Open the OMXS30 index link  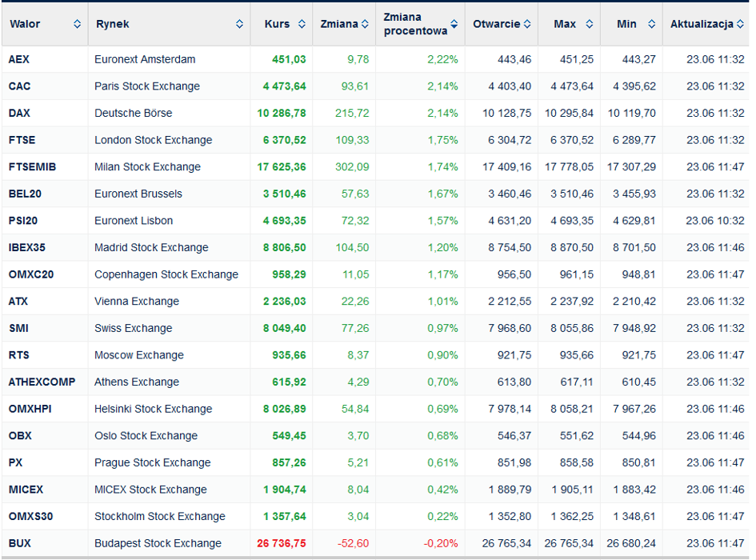pos(31,517)
